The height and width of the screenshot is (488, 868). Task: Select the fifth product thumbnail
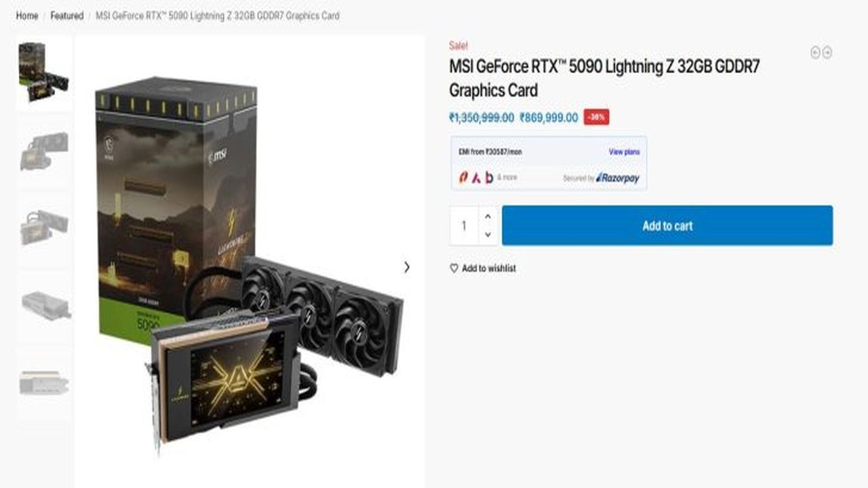(43, 384)
